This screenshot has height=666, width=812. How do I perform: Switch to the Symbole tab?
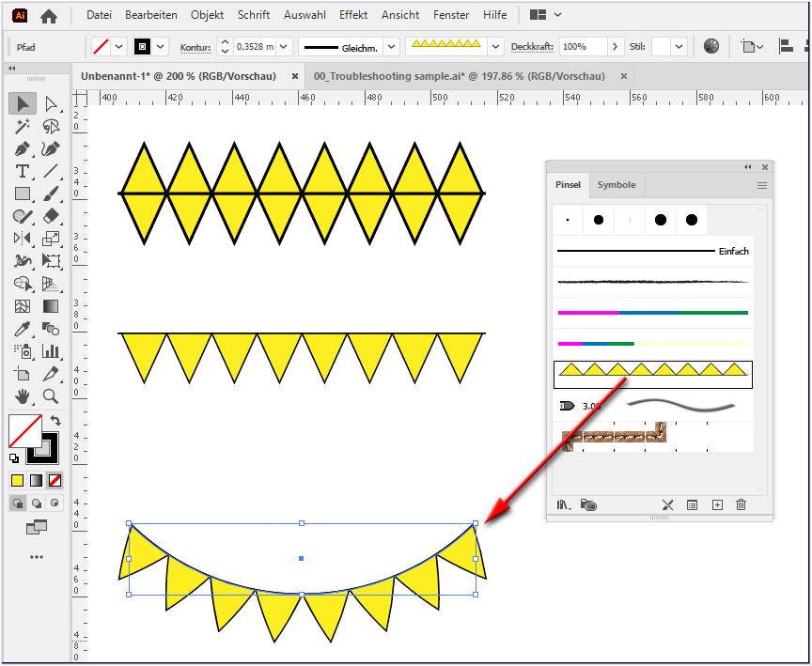(617, 185)
